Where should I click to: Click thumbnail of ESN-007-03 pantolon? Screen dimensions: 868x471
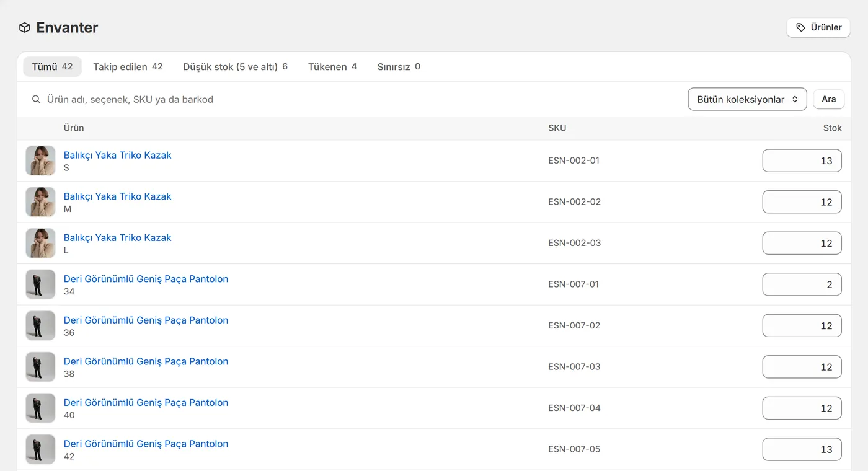point(40,367)
